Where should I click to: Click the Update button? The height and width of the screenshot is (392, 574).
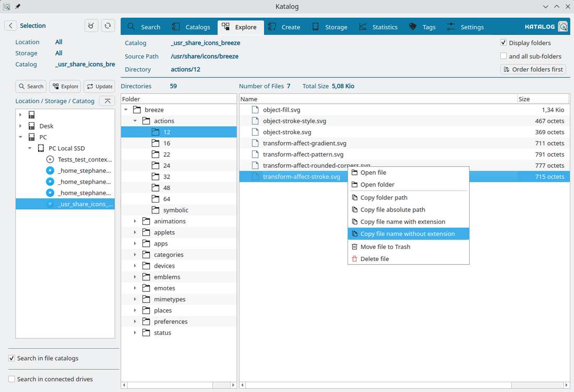pyautogui.click(x=99, y=86)
